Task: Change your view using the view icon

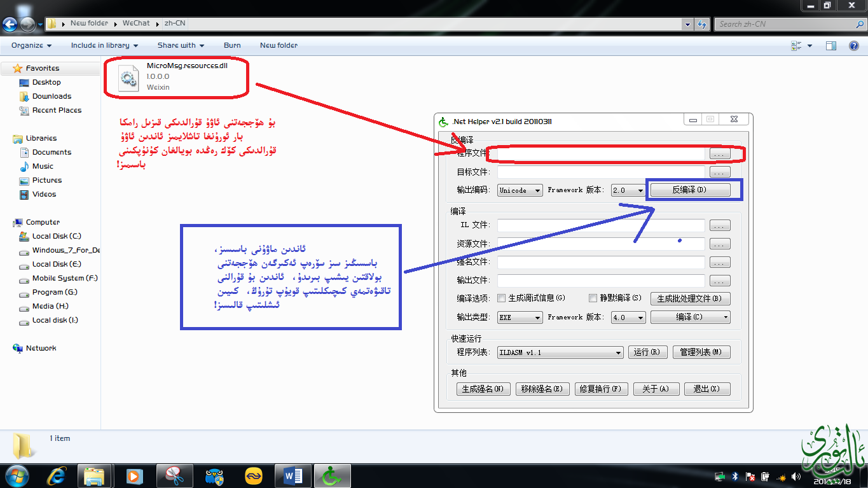Action: click(796, 46)
